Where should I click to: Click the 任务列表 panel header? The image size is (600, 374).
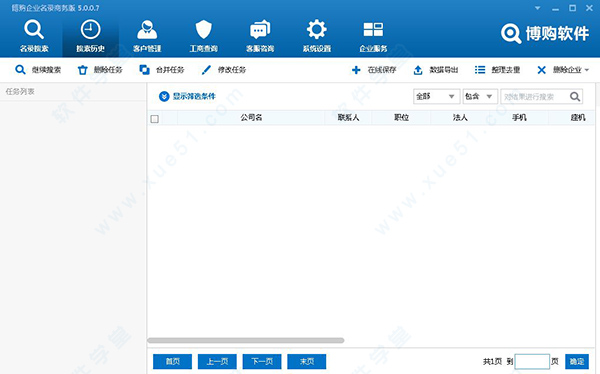[20, 91]
